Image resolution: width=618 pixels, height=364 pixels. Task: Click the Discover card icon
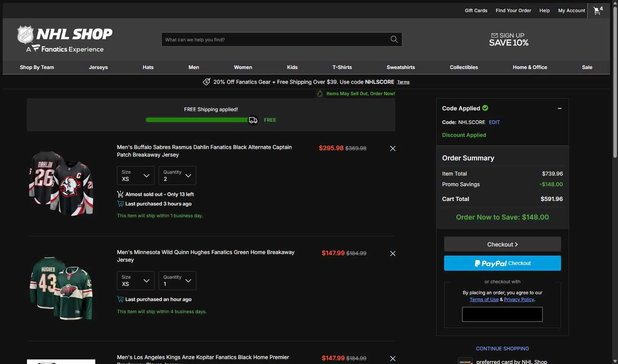[465, 362]
